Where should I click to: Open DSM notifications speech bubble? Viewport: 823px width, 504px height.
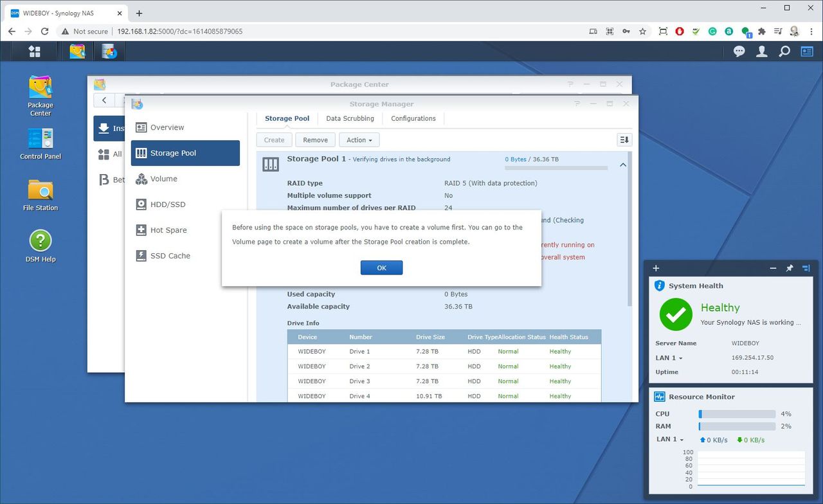(x=739, y=51)
